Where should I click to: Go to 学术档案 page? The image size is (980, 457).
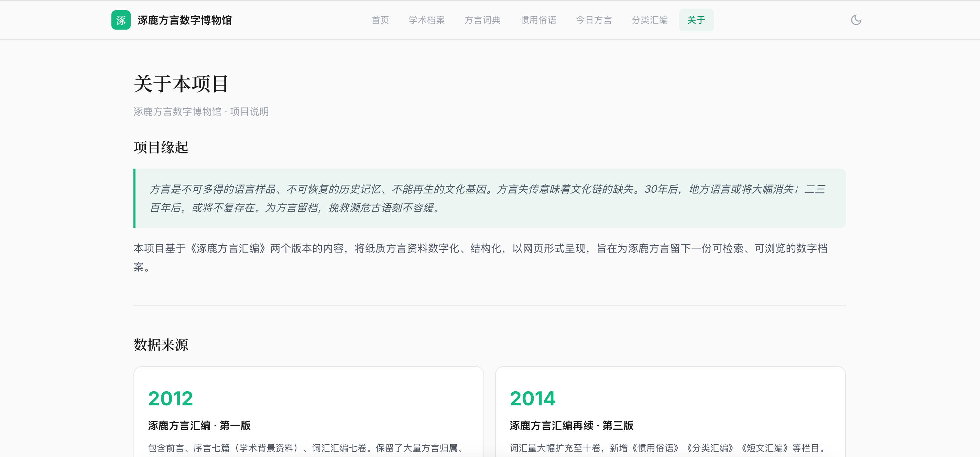point(427,20)
